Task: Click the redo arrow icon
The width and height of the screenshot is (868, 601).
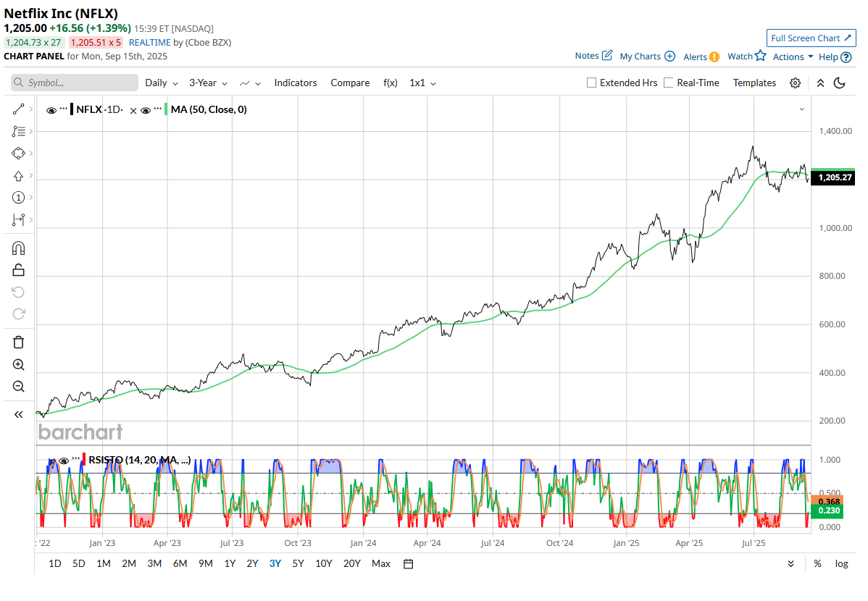Action: coord(18,314)
